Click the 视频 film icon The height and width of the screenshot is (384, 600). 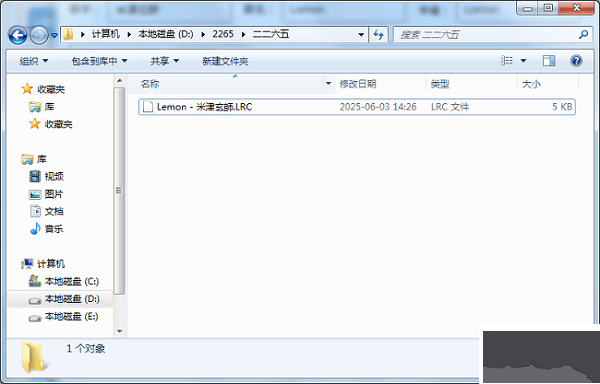tap(35, 176)
